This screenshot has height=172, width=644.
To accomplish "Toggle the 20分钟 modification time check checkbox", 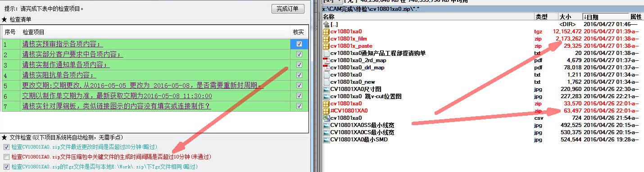I will [x=6, y=147].
